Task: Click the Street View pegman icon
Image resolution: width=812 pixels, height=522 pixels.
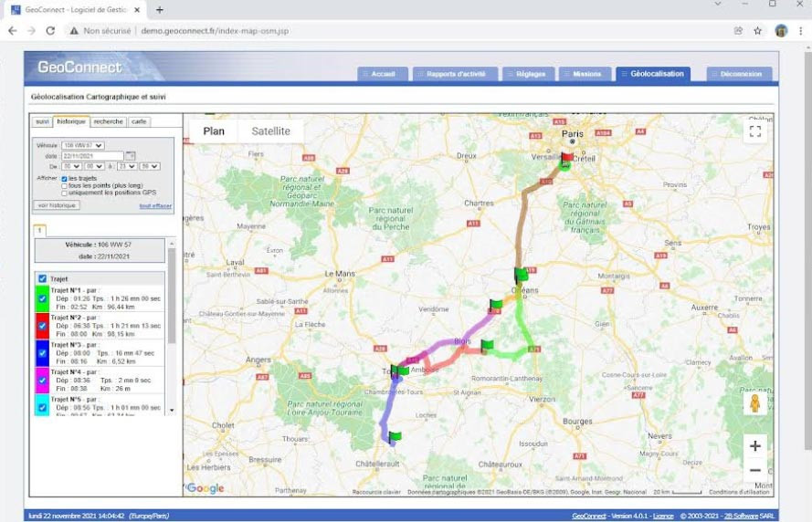Action: 754,402
